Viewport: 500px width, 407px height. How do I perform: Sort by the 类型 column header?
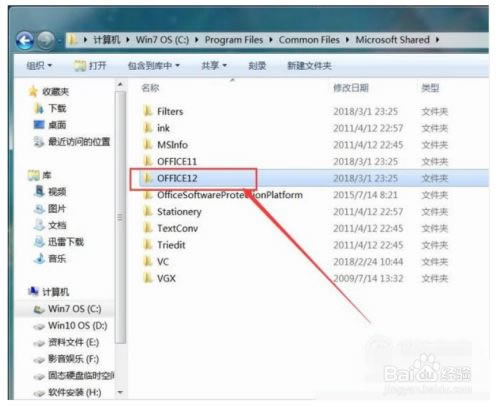[430, 88]
